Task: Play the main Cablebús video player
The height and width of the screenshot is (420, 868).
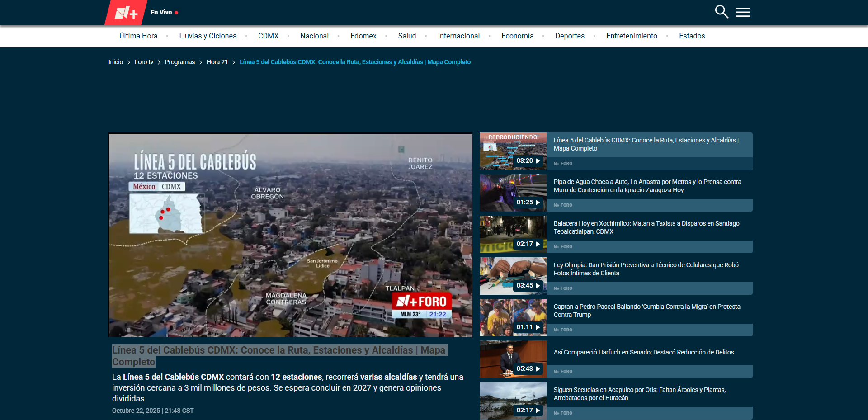Action: [291, 235]
